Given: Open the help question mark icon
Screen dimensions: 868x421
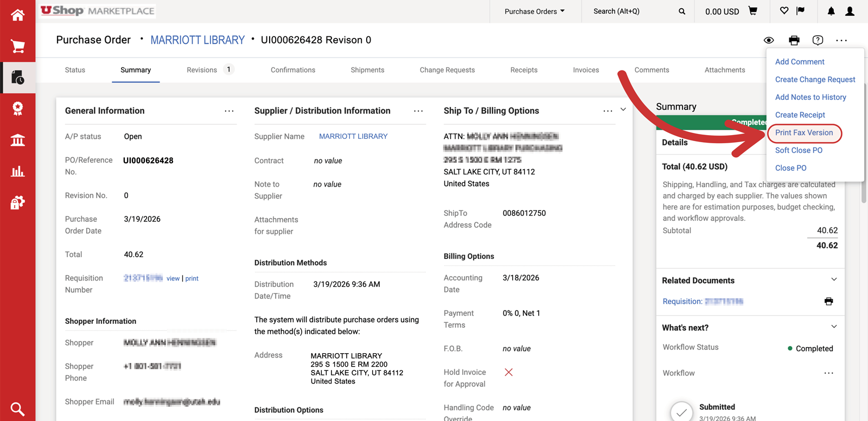Looking at the screenshot, I should pyautogui.click(x=818, y=40).
